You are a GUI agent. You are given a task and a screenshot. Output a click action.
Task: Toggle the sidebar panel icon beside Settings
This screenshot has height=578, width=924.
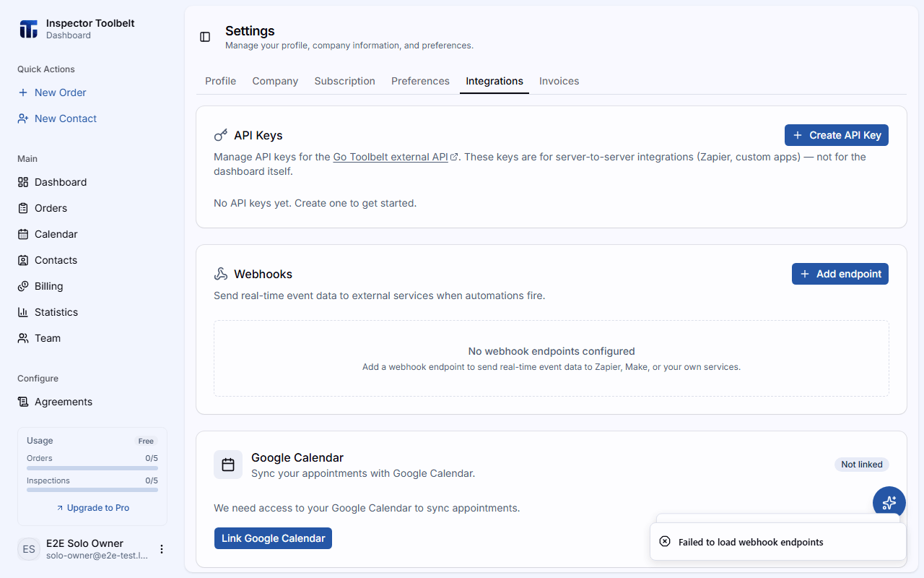pos(205,37)
